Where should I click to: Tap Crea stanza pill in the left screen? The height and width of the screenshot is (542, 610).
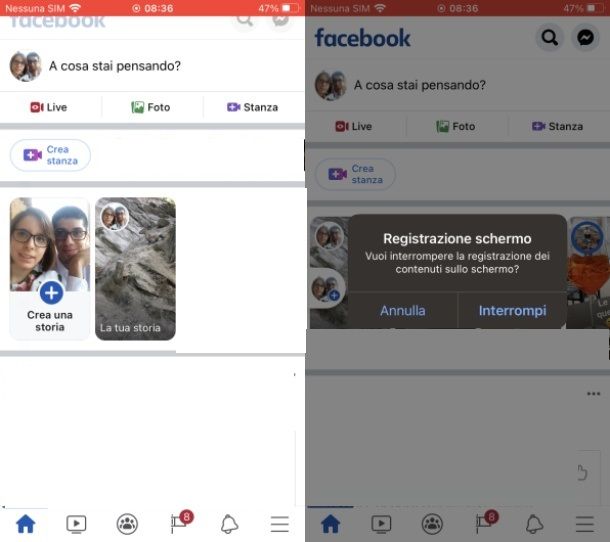click(x=50, y=155)
